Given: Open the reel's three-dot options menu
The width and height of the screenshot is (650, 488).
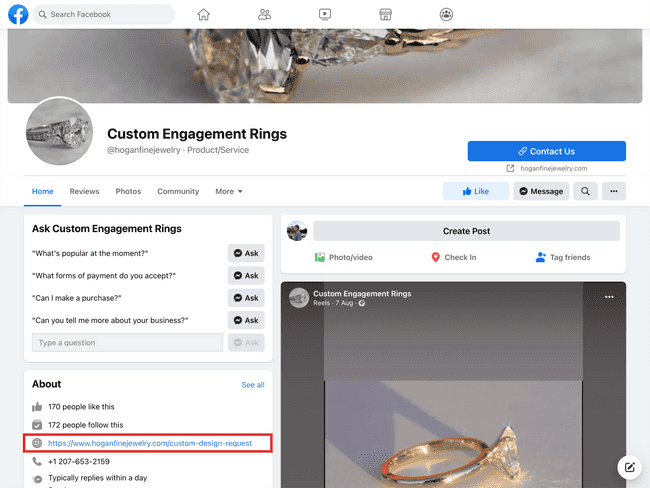Looking at the screenshot, I should (x=609, y=297).
